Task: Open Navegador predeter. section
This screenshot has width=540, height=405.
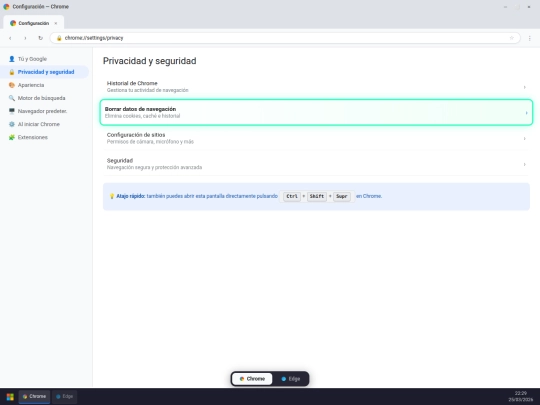Action: pos(45,111)
